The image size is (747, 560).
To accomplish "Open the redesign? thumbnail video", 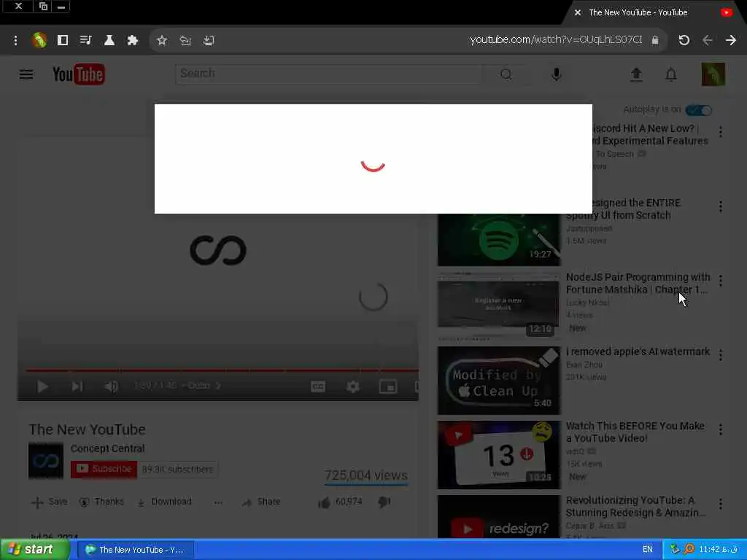I will (499, 517).
